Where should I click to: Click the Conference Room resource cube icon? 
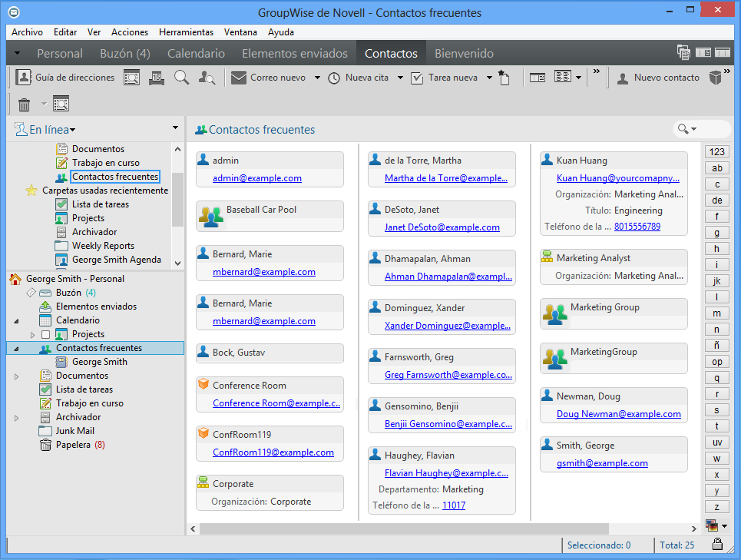tap(203, 384)
